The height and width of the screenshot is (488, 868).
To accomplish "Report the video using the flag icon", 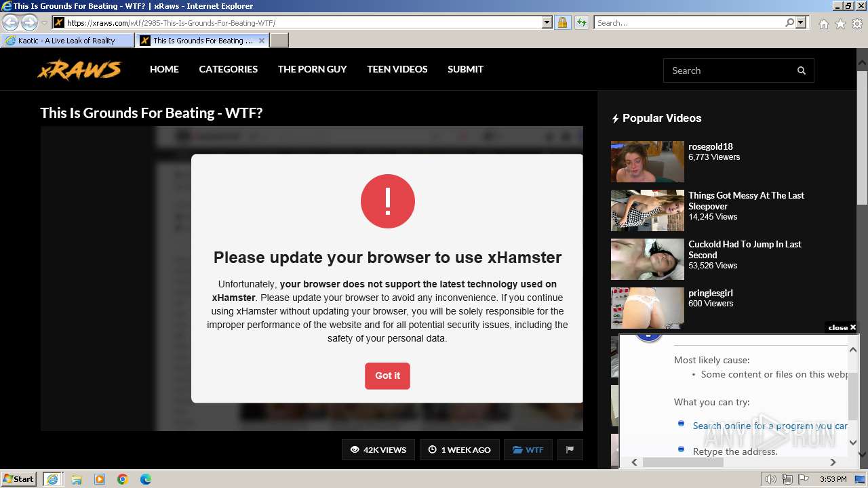I will (570, 449).
